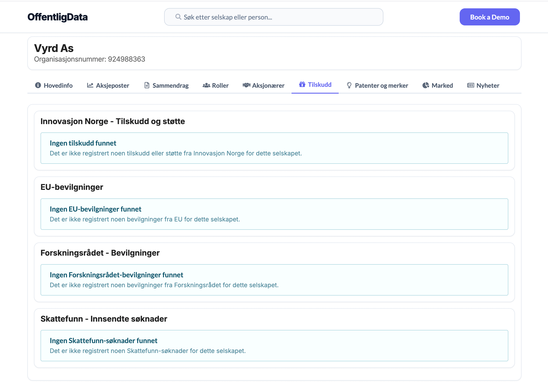This screenshot has height=392, width=548.
Task: Go to Patenter og merker tab
Action: pyautogui.click(x=381, y=86)
